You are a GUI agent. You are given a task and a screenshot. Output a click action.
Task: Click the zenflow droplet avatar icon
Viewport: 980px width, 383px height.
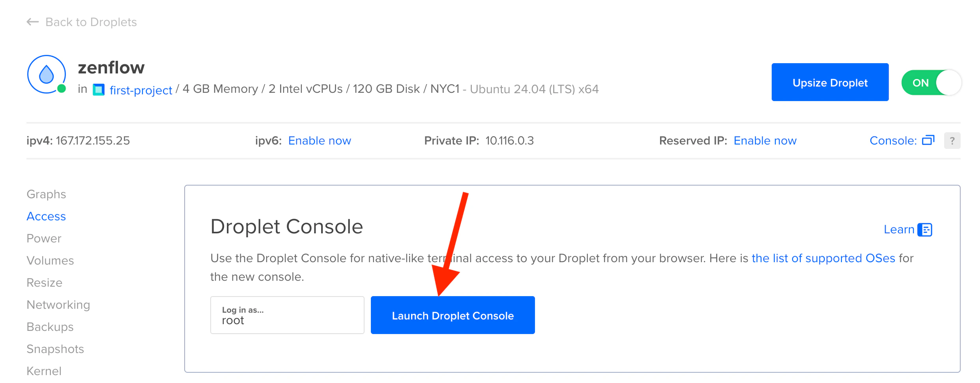[x=47, y=74]
